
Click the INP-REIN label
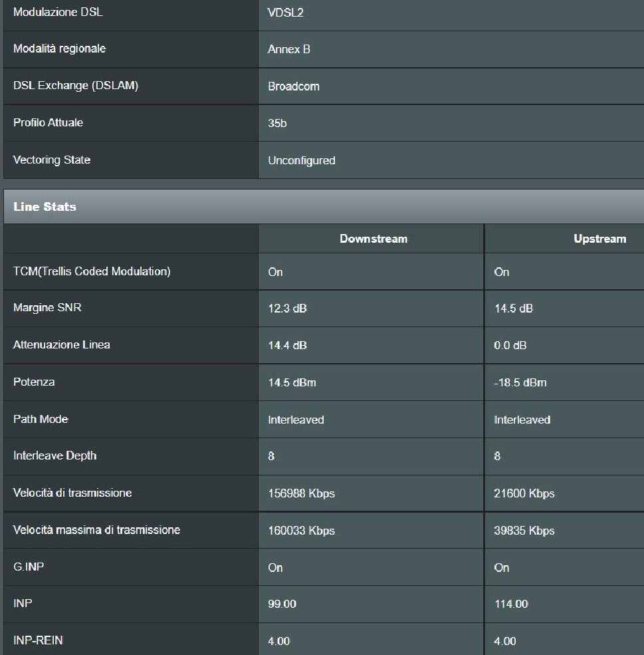coord(38,640)
